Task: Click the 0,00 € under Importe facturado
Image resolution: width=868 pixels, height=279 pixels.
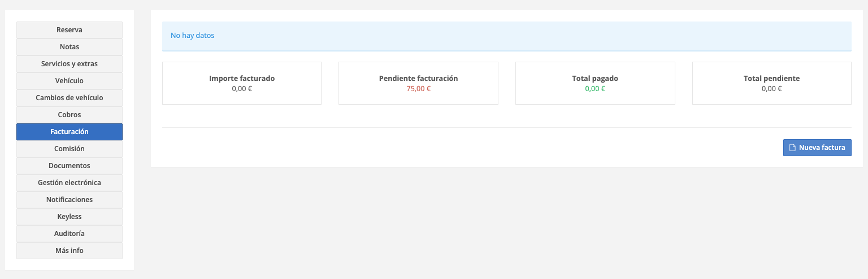Action: (x=242, y=89)
